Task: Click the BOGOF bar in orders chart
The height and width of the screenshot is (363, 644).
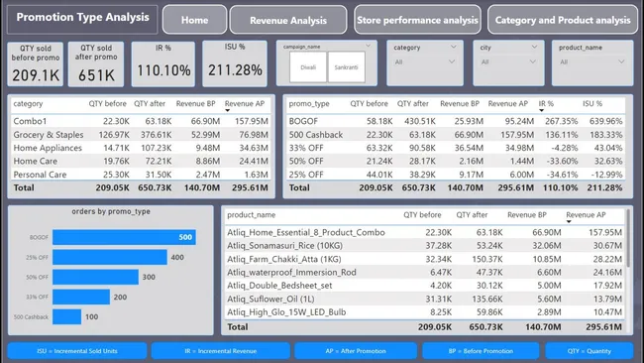Action: [x=124, y=237]
